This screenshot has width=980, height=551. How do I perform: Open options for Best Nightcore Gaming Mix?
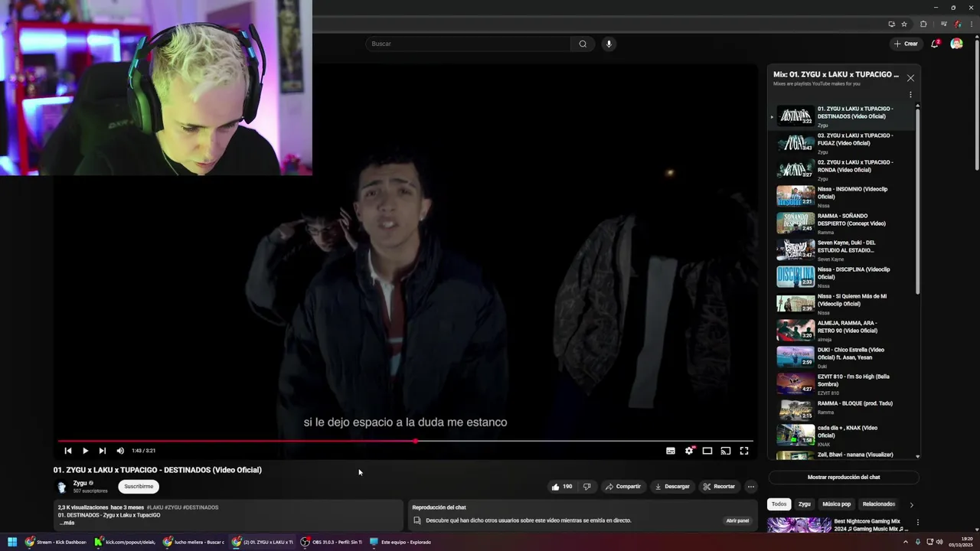(x=917, y=523)
